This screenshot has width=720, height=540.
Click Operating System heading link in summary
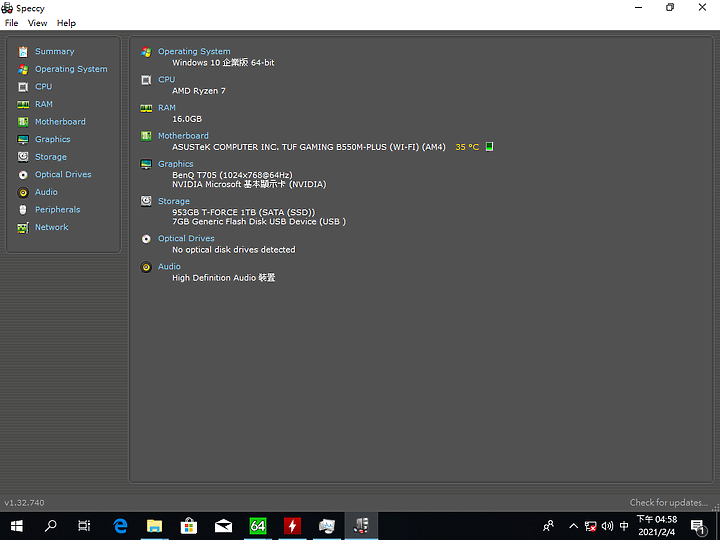point(194,51)
